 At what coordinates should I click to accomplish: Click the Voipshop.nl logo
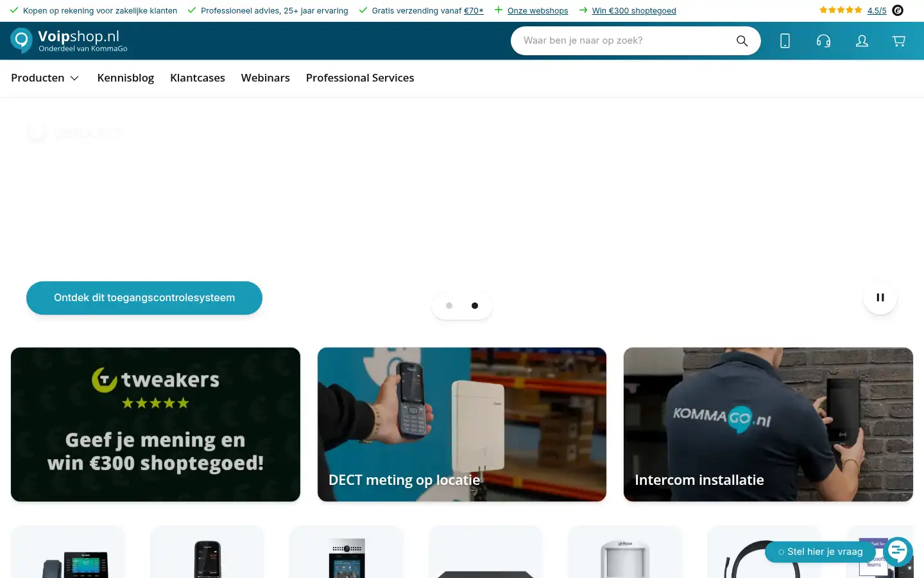tap(69, 40)
